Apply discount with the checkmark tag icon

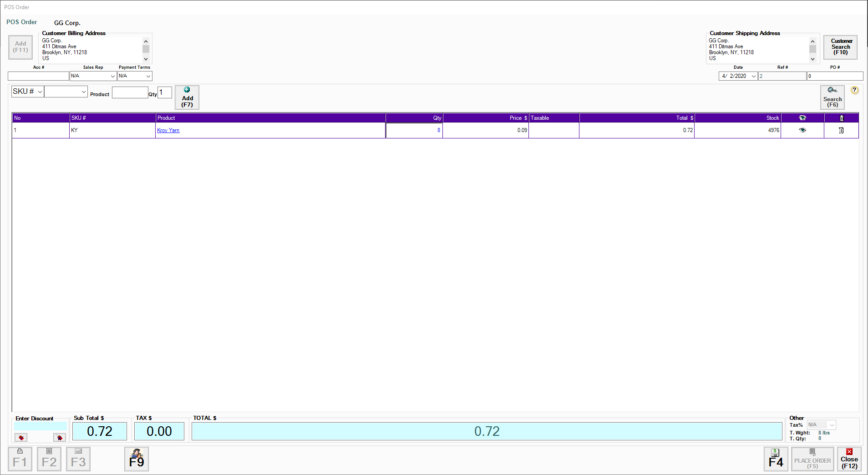click(x=21, y=437)
